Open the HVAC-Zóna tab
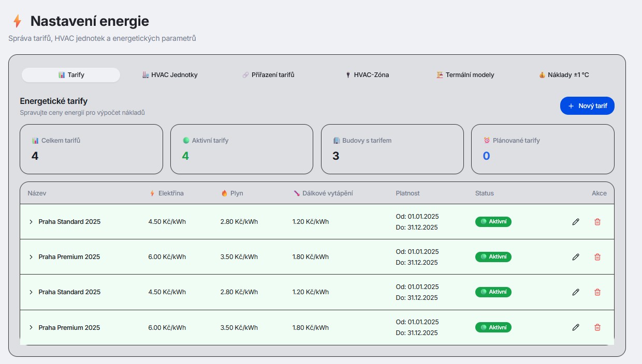 367,75
